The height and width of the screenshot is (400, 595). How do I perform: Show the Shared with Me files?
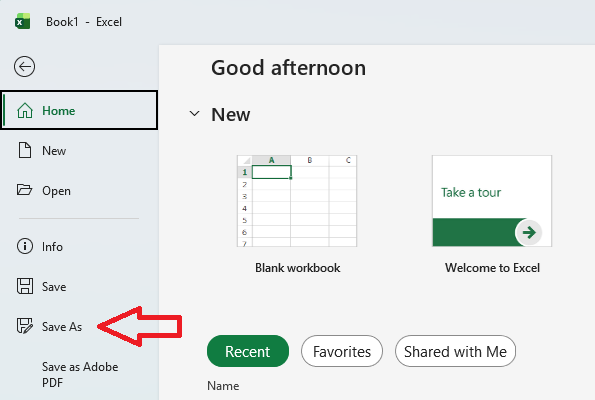click(x=455, y=351)
